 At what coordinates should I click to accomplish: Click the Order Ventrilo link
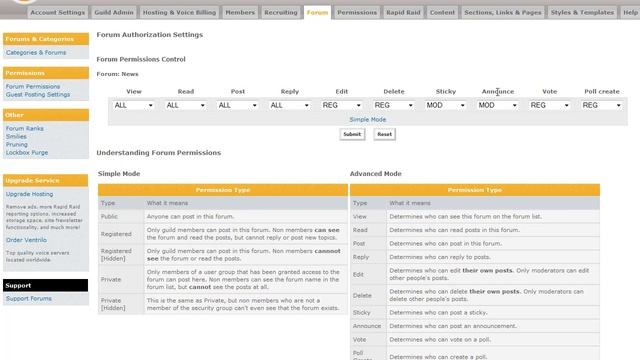pos(26,240)
